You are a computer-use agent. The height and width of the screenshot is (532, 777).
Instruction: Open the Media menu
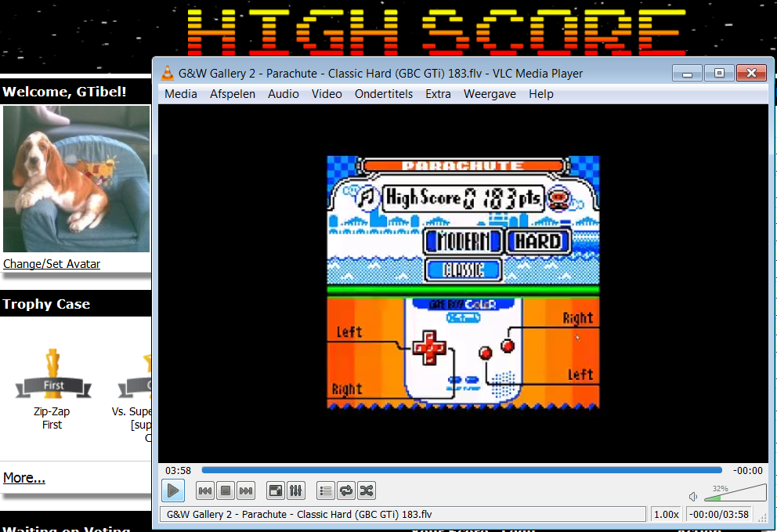pyautogui.click(x=180, y=94)
